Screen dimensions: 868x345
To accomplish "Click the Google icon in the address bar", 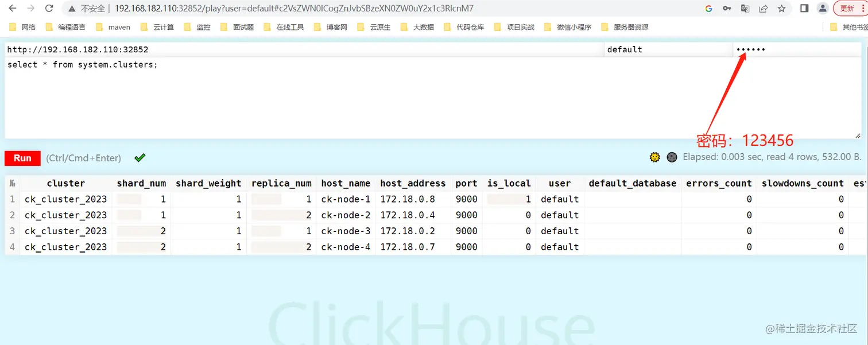I will pyautogui.click(x=708, y=9).
